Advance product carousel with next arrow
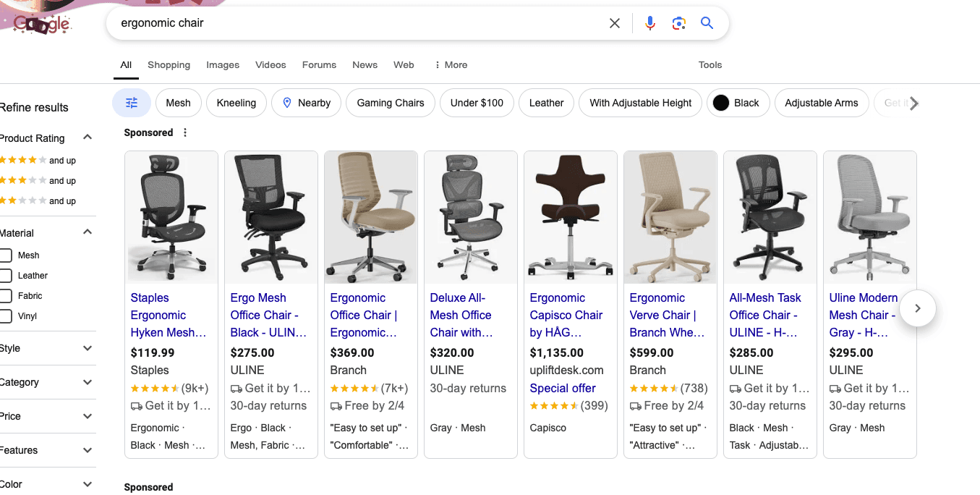This screenshot has width=980, height=495. [917, 308]
